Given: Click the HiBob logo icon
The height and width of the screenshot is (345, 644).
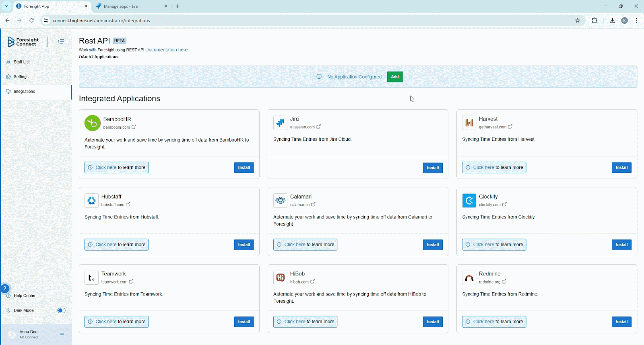Looking at the screenshot, I should pos(280,278).
